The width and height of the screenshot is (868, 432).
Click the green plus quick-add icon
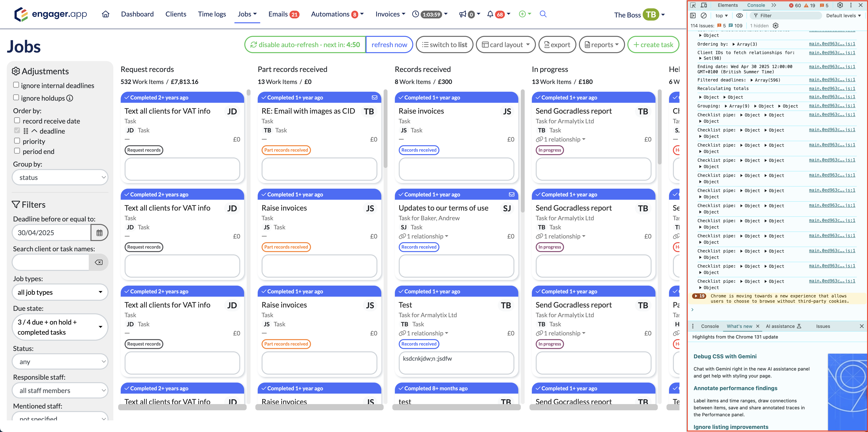pyautogui.click(x=522, y=14)
